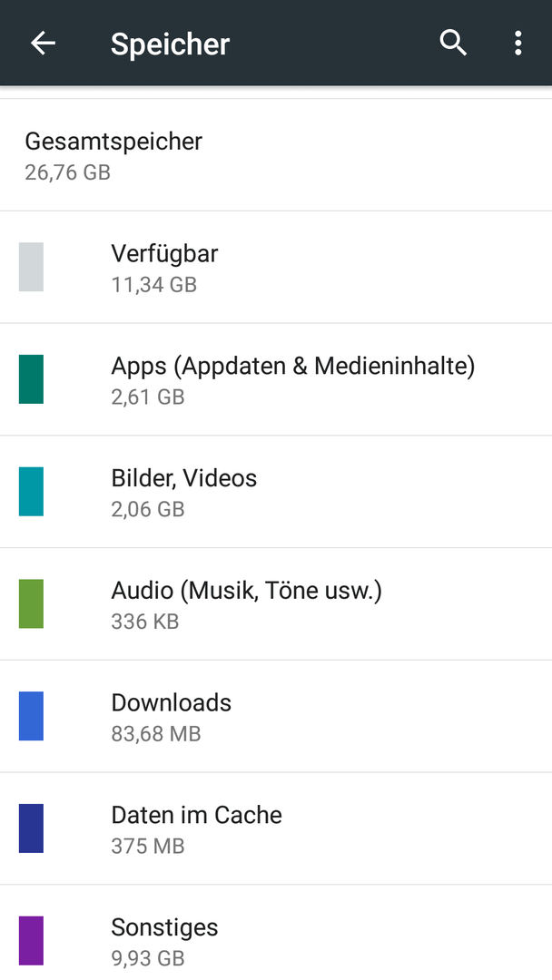The width and height of the screenshot is (552, 980).
Task: Click the dark green Apps color swatch
Action: coord(31,378)
